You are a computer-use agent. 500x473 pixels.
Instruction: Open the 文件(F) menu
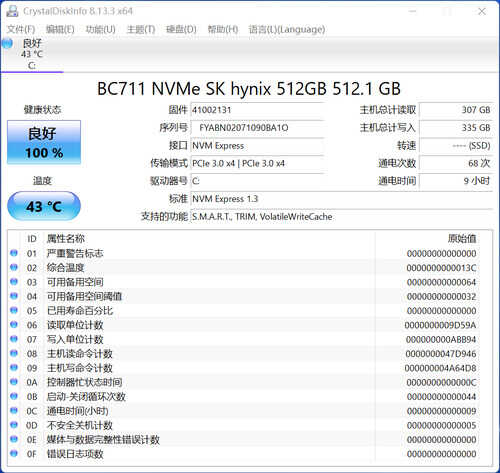tap(21, 29)
